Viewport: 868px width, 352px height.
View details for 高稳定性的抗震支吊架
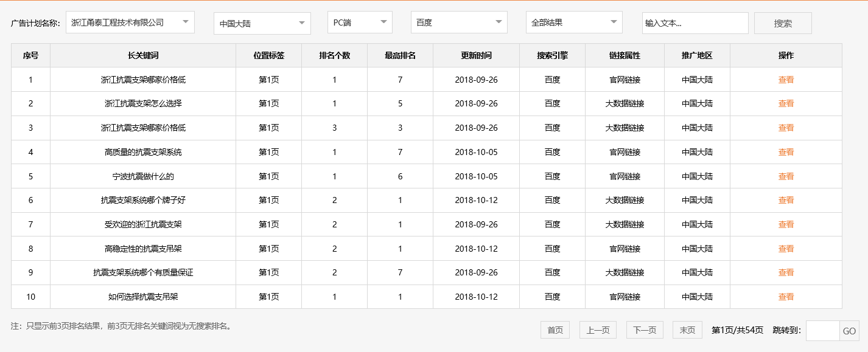(x=786, y=248)
